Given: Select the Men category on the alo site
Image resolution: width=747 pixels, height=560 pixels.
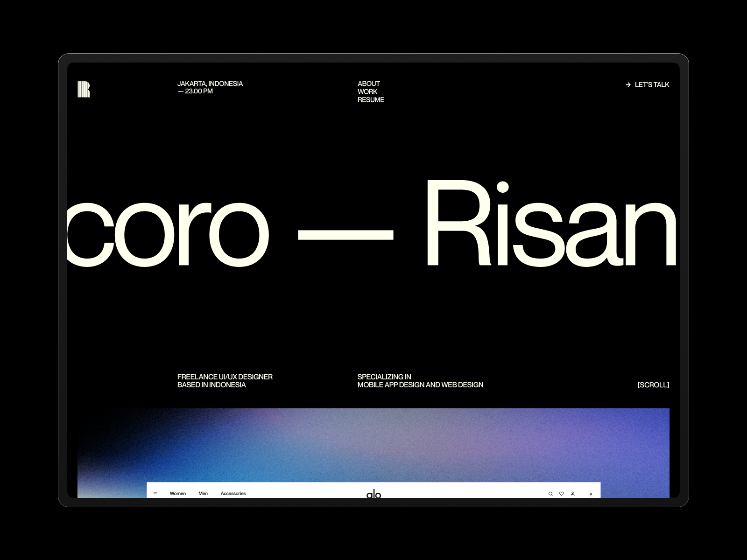Looking at the screenshot, I should 203,493.
